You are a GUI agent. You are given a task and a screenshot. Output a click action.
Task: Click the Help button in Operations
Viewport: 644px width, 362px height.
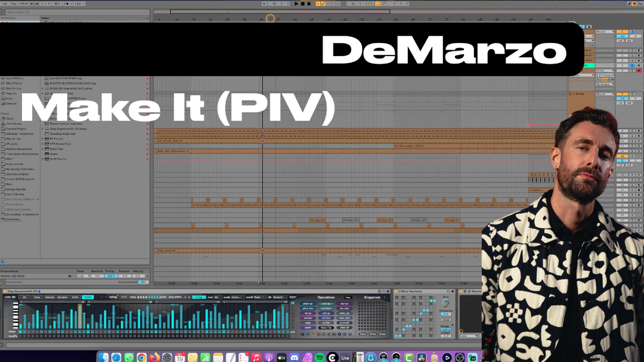coord(348,297)
